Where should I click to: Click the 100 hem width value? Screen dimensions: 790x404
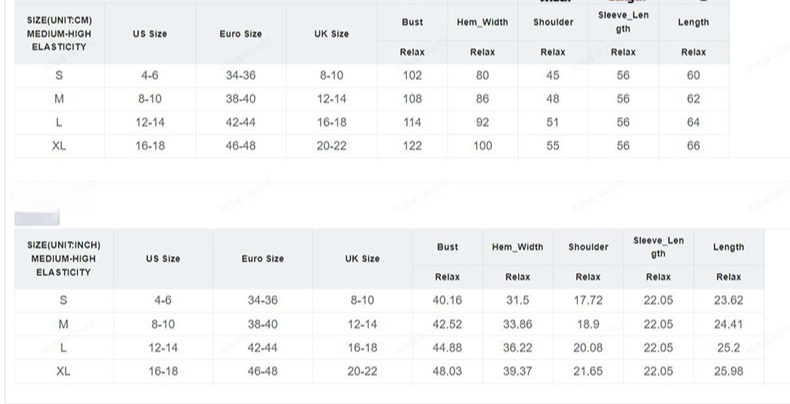pyautogui.click(x=483, y=145)
